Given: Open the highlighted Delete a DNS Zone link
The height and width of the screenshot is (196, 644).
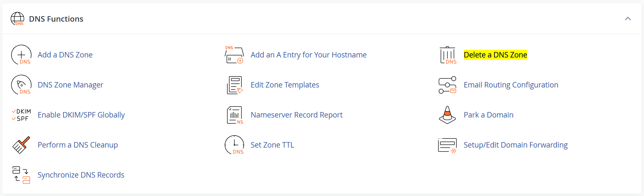Looking at the screenshot, I should pos(495,55).
